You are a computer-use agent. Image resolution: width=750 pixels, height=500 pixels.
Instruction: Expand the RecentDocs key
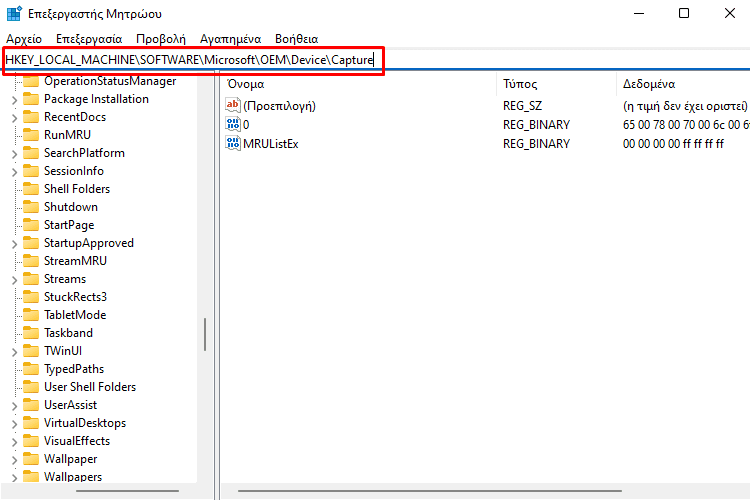(14, 118)
